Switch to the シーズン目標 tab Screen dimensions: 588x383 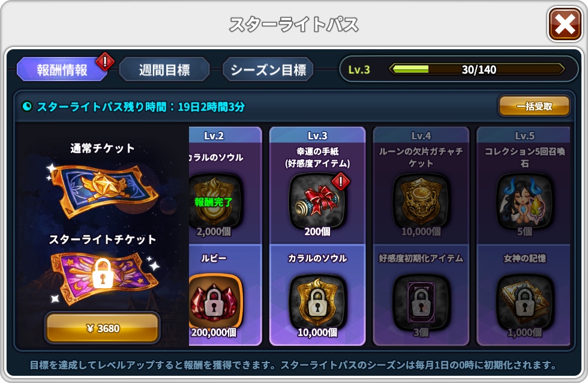(268, 70)
